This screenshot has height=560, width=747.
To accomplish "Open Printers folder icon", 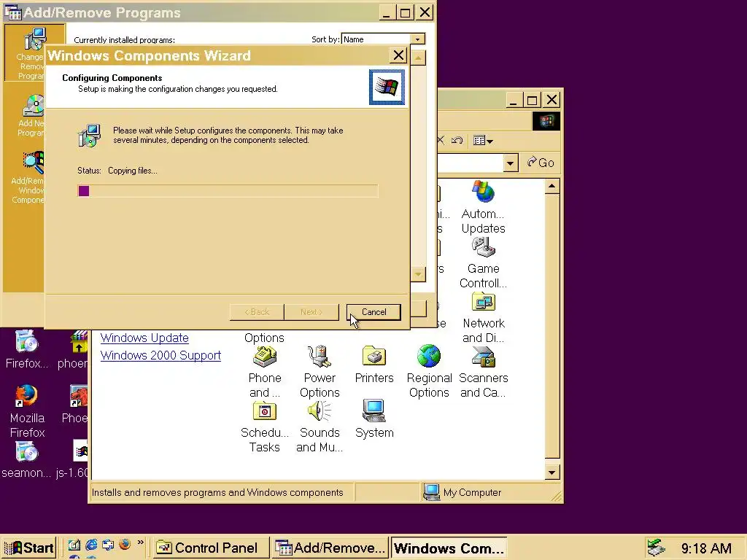I will tap(374, 357).
